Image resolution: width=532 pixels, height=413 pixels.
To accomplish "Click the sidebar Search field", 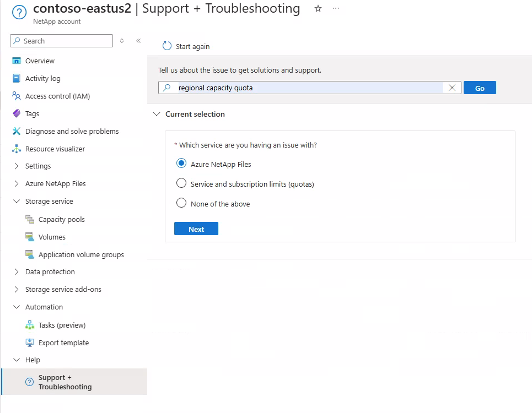I will 61,41.
